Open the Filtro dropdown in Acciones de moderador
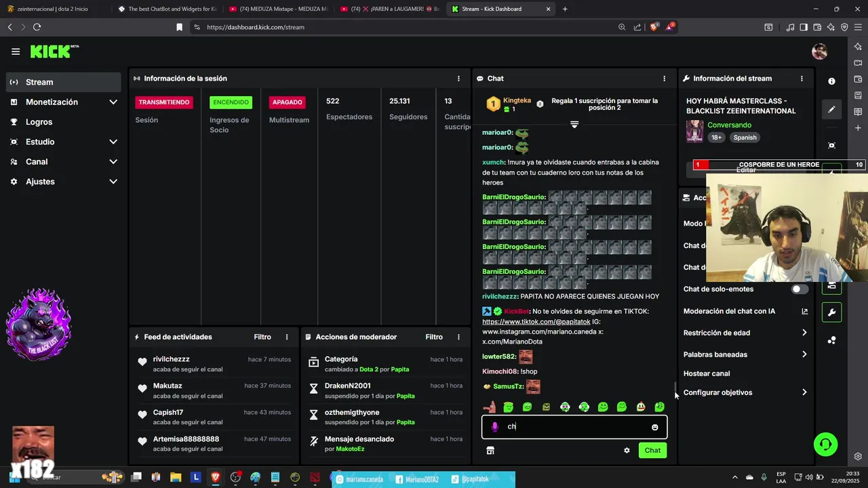 (434, 337)
